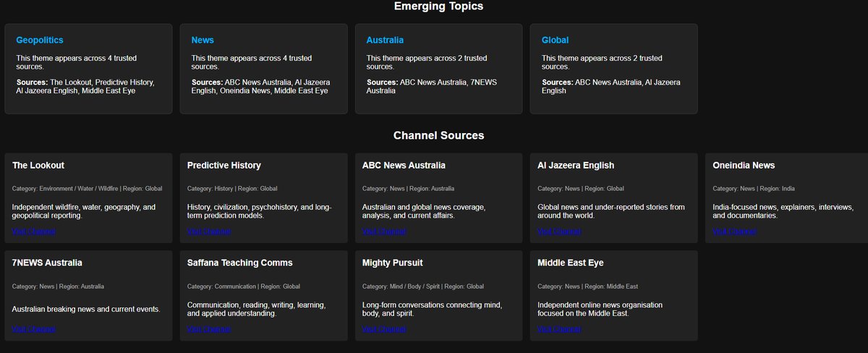Click the ABC News Australia card title
This screenshot has height=353, width=868.
pyautogui.click(x=404, y=166)
